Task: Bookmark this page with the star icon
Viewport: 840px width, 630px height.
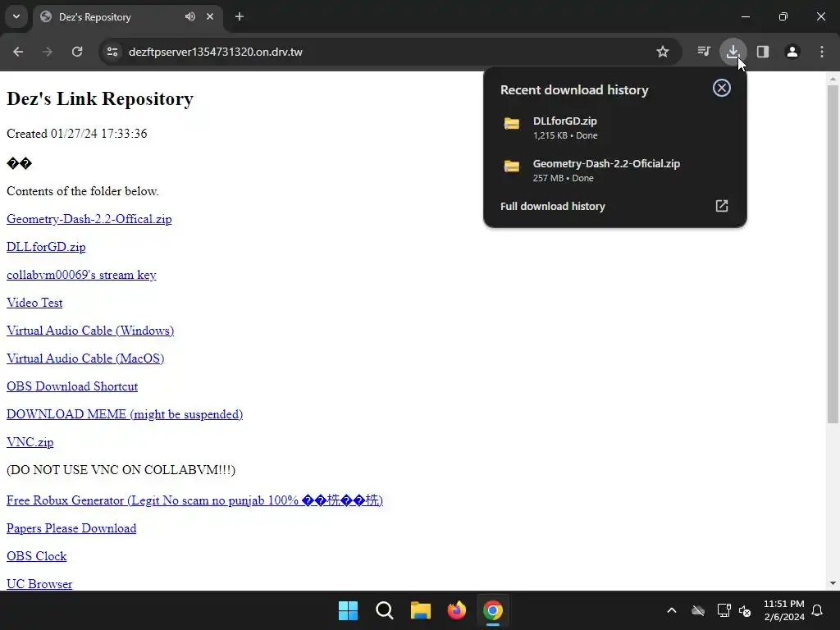Action: click(663, 52)
